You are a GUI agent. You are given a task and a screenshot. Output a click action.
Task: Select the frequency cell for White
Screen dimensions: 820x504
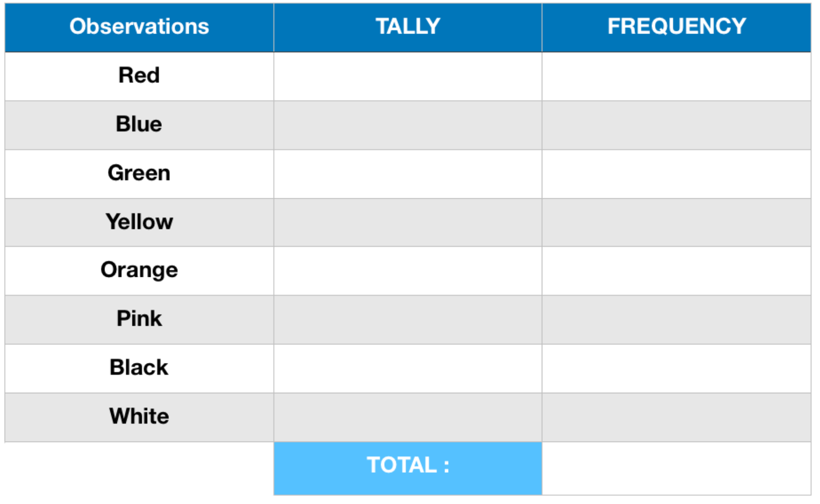[x=677, y=417]
